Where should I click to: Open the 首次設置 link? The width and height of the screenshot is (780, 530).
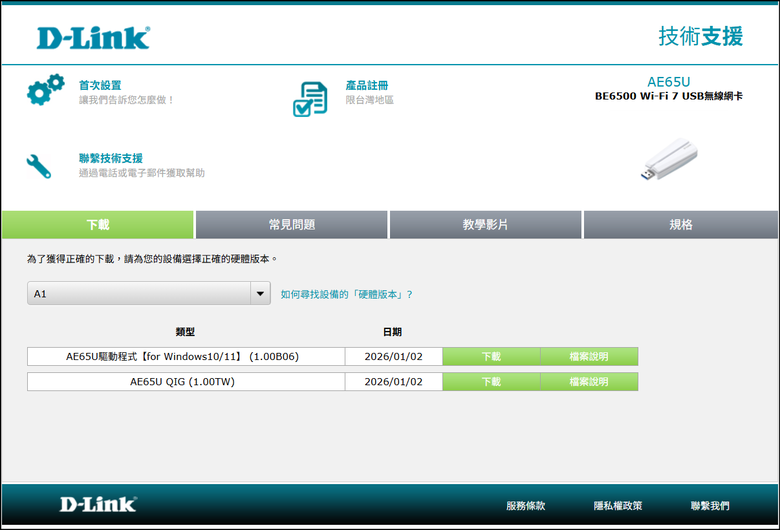(x=100, y=85)
